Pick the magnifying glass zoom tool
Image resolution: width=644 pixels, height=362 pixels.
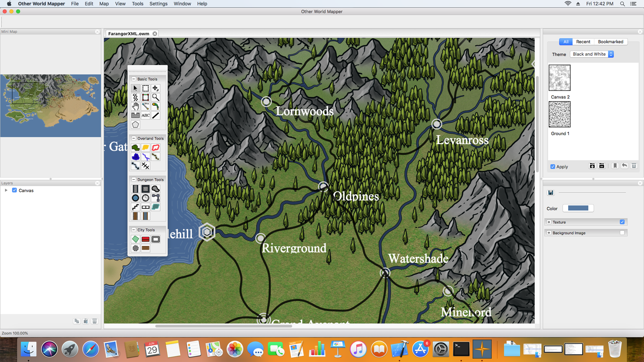click(156, 97)
